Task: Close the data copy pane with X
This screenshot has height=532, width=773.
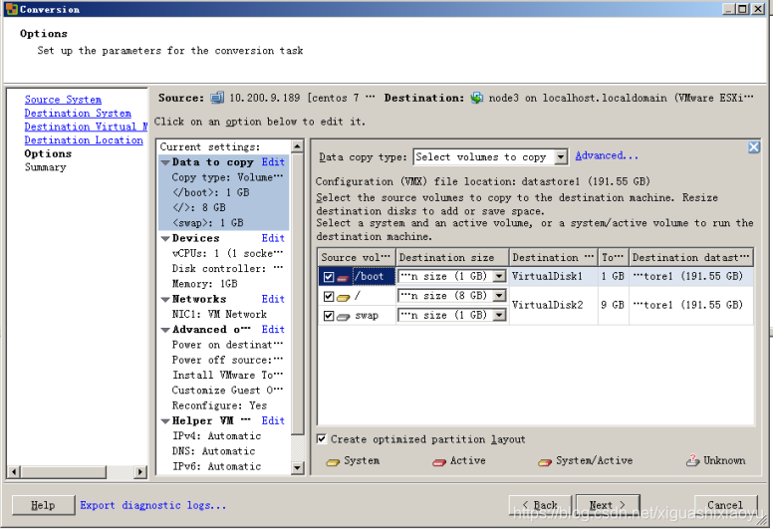Action: (x=753, y=146)
